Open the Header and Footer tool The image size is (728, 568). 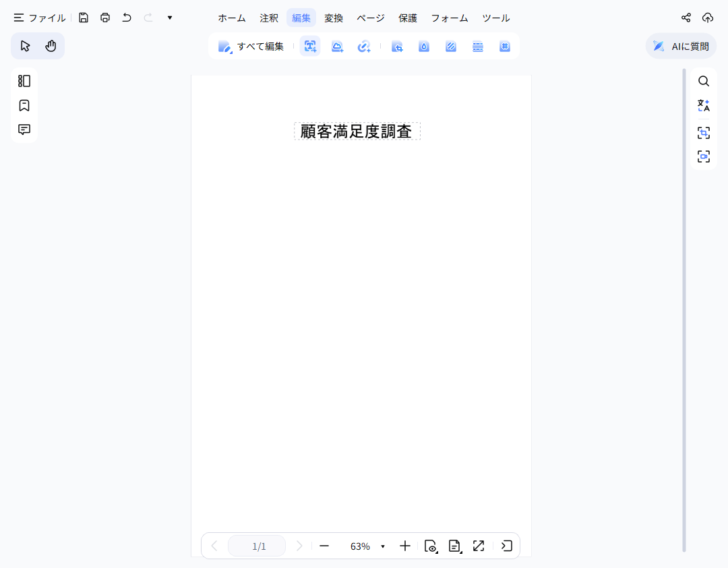coord(477,46)
